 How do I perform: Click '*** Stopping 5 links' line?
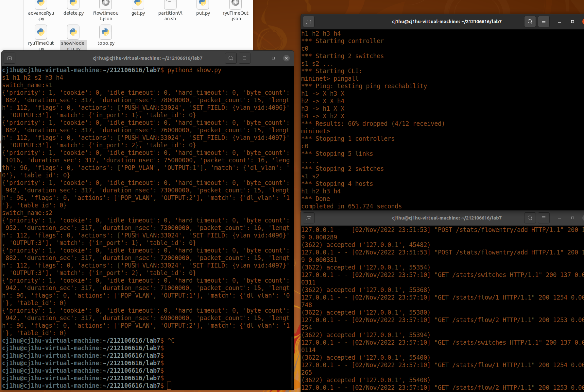(x=337, y=154)
